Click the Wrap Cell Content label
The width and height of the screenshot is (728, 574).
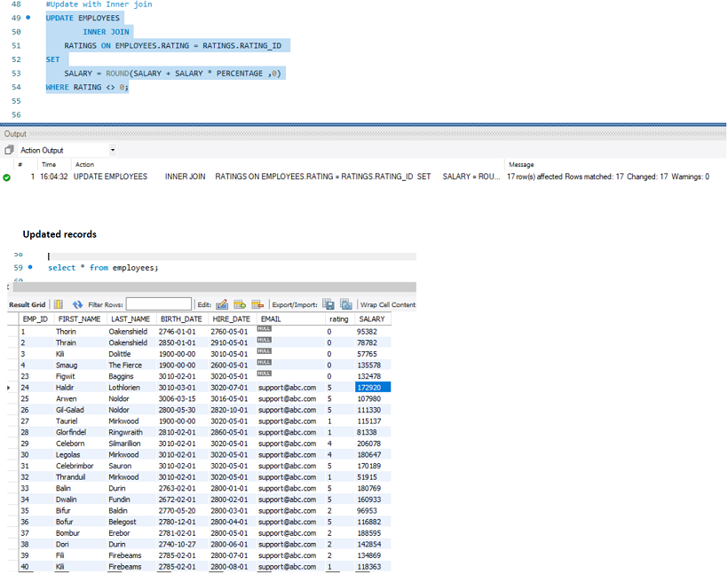[x=388, y=304]
